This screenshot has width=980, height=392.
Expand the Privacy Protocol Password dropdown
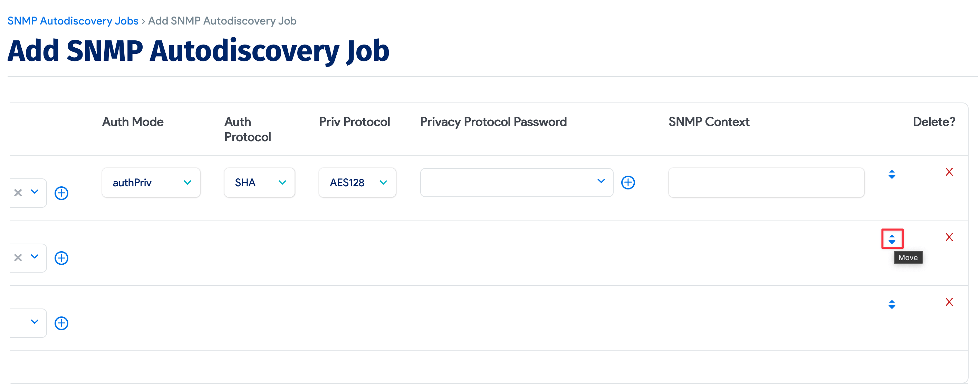(x=601, y=182)
